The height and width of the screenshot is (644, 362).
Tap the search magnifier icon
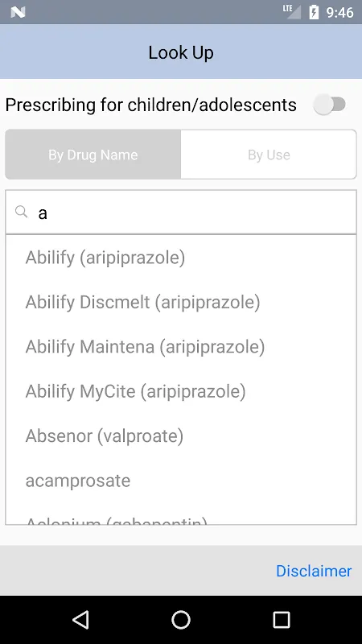(21, 212)
